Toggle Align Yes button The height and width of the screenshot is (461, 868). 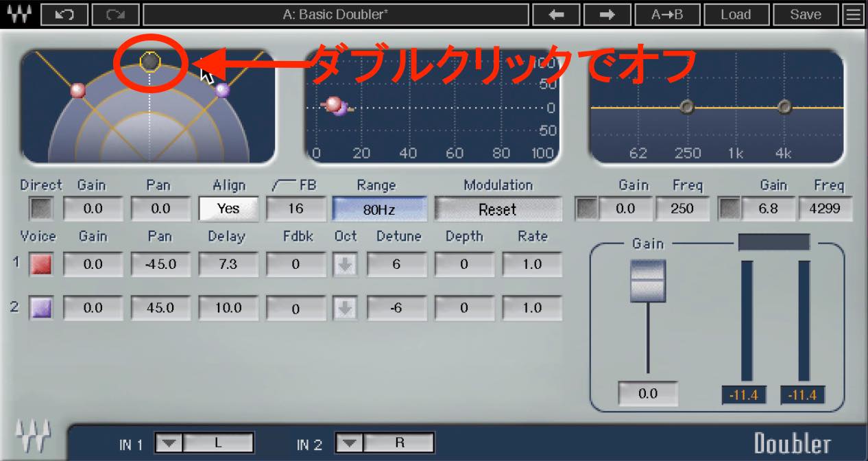(229, 209)
